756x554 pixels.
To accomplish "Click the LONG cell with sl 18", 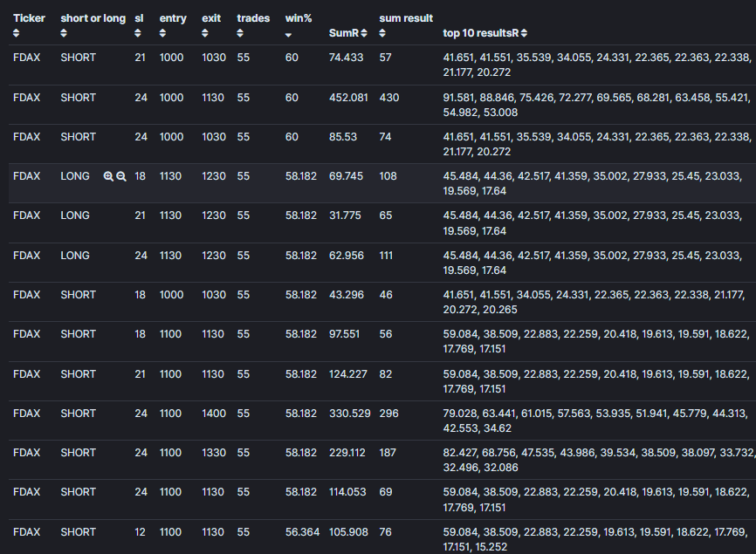I will pos(75,176).
